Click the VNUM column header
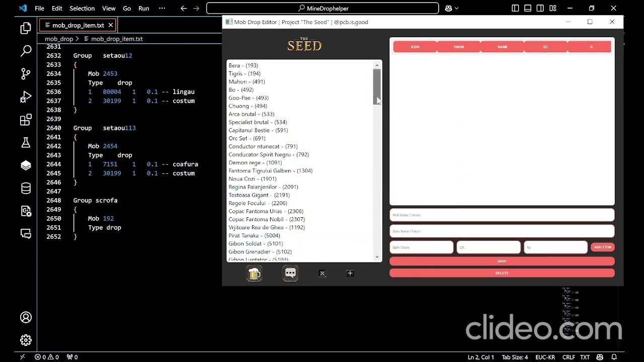This screenshot has height=362, width=644. pos(458,47)
